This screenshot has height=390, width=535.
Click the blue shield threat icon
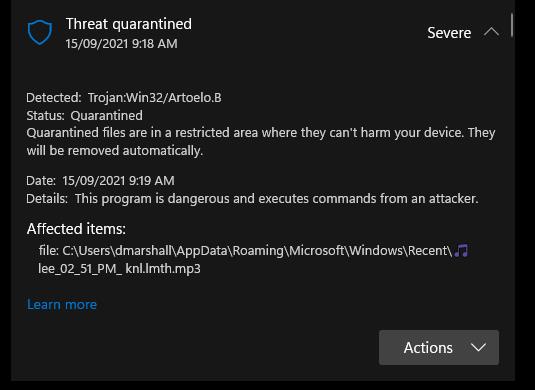click(40, 32)
